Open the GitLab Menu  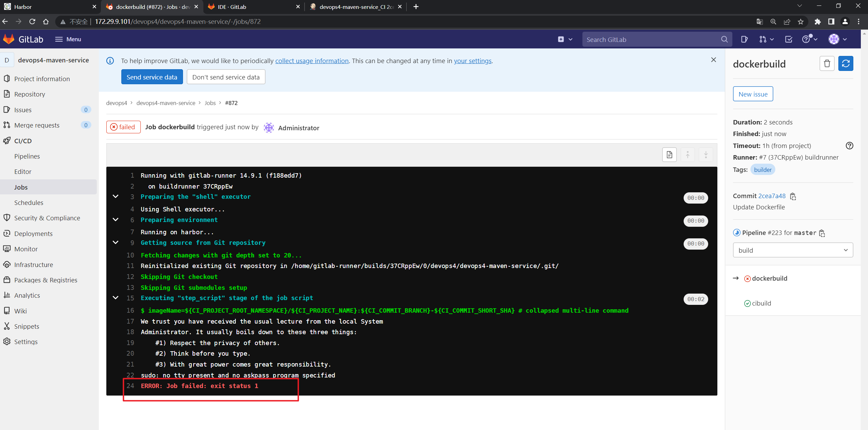click(x=68, y=39)
